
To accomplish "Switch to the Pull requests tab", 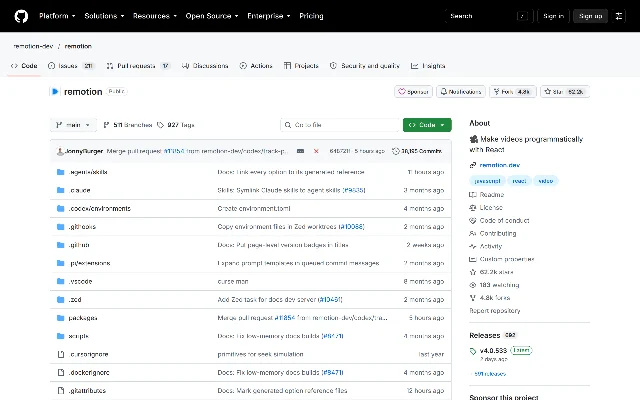I will click(138, 66).
